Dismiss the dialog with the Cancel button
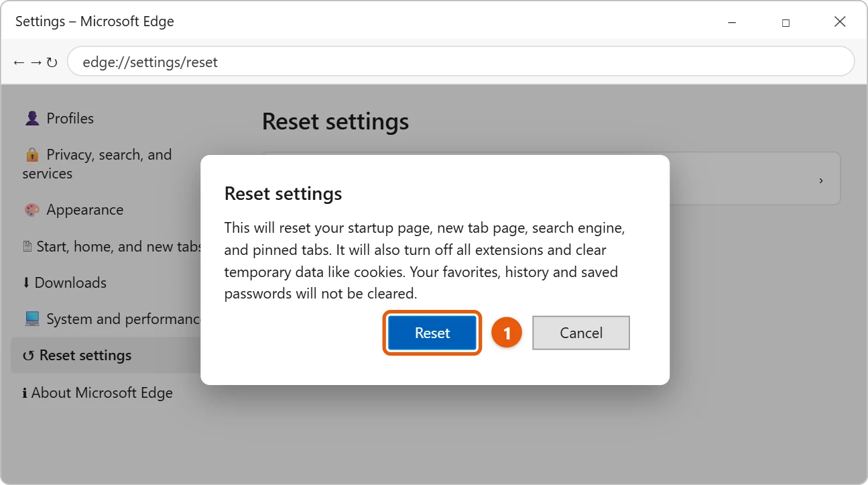 pyautogui.click(x=581, y=333)
